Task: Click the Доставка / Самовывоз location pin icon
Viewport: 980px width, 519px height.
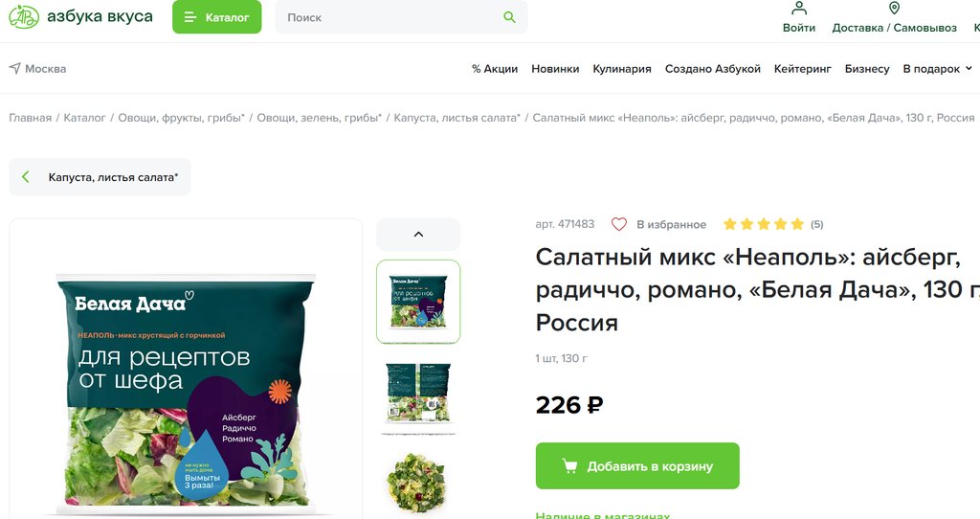Action: (895, 8)
